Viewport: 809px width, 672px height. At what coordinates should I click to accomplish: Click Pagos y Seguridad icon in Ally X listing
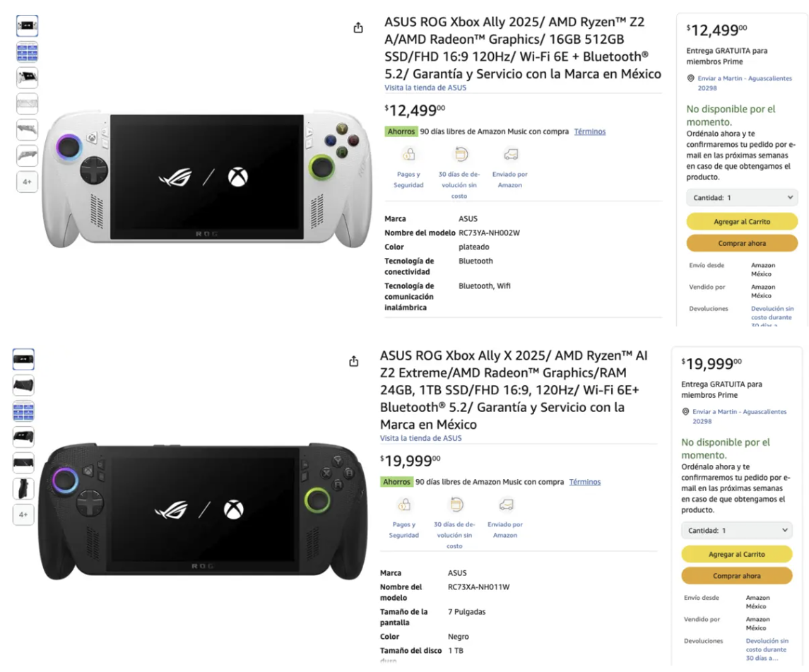[x=404, y=505]
